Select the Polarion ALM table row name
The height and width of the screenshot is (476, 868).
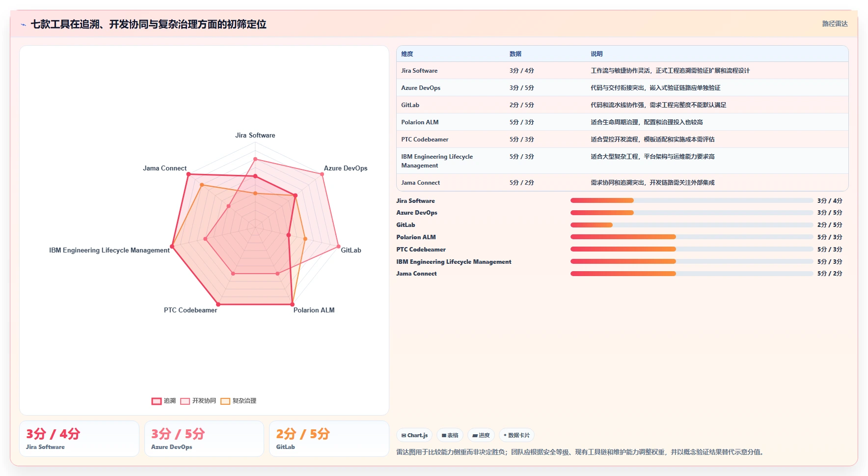(420, 122)
